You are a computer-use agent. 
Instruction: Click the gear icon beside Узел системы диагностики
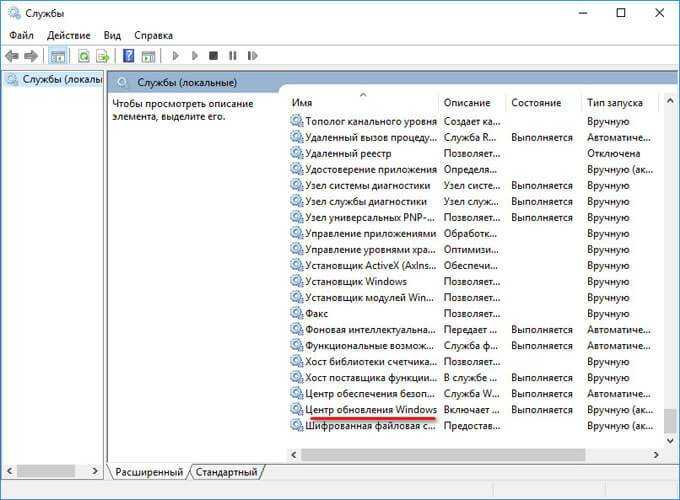pyautogui.click(x=297, y=185)
